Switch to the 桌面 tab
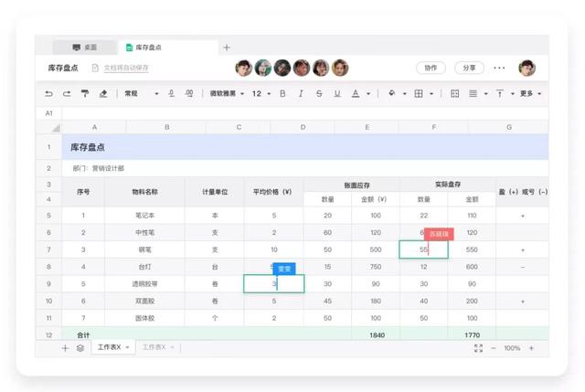 [85, 48]
